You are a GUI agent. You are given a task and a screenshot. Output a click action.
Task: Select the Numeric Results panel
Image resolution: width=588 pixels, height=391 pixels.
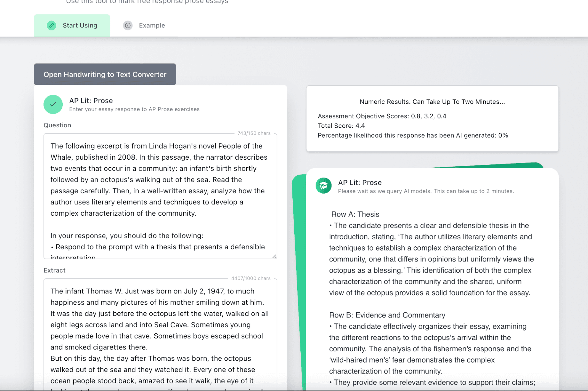432,118
